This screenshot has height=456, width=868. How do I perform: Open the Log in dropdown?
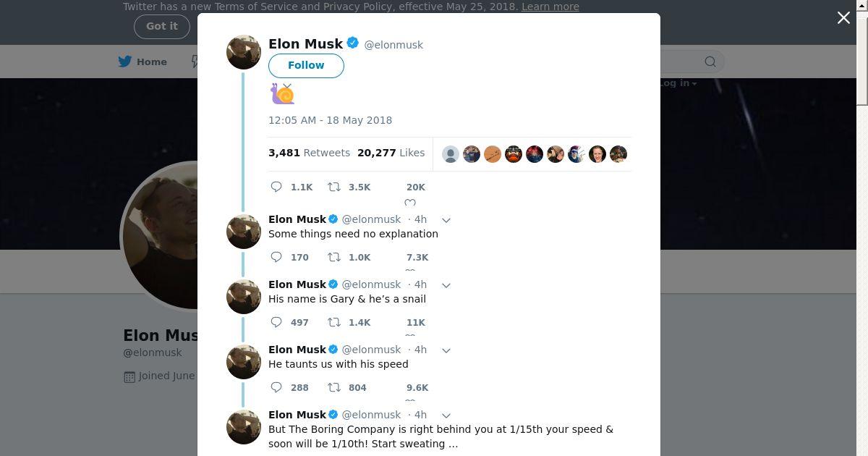(678, 83)
